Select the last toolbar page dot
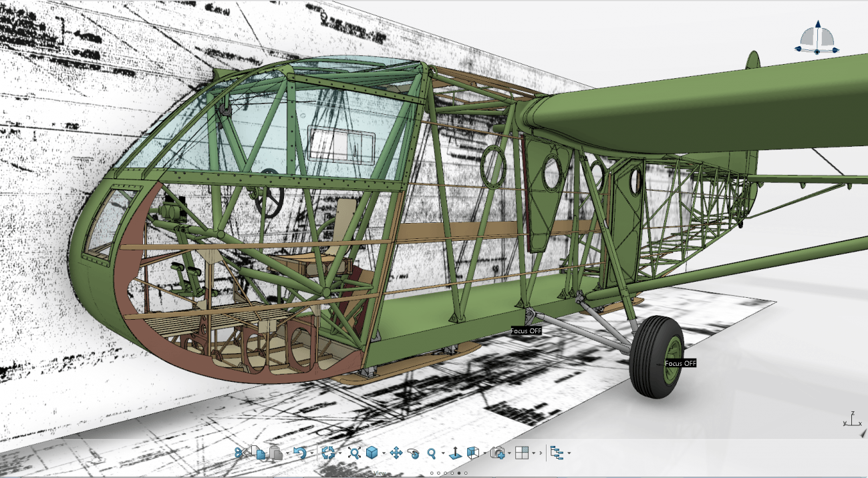 coord(466,473)
